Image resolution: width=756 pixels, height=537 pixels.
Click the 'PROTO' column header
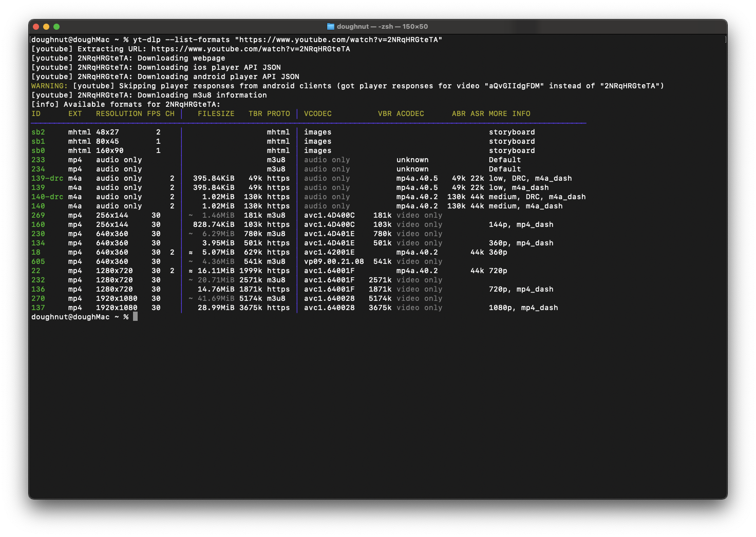point(278,113)
